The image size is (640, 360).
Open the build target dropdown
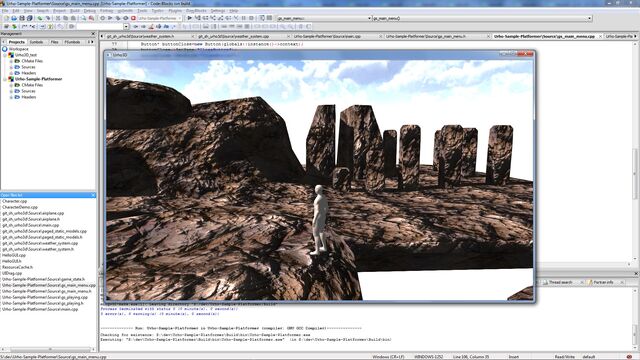click(x=160, y=18)
